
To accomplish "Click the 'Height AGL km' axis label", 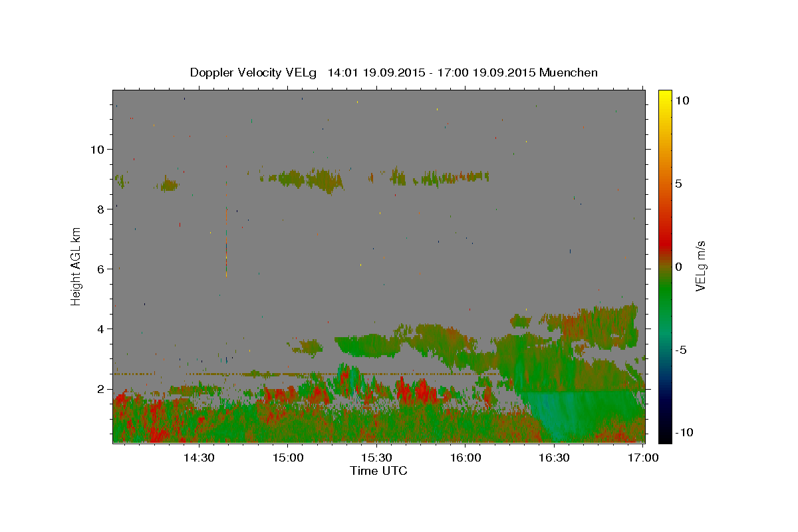I will pyautogui.click(x=76, y=266).
